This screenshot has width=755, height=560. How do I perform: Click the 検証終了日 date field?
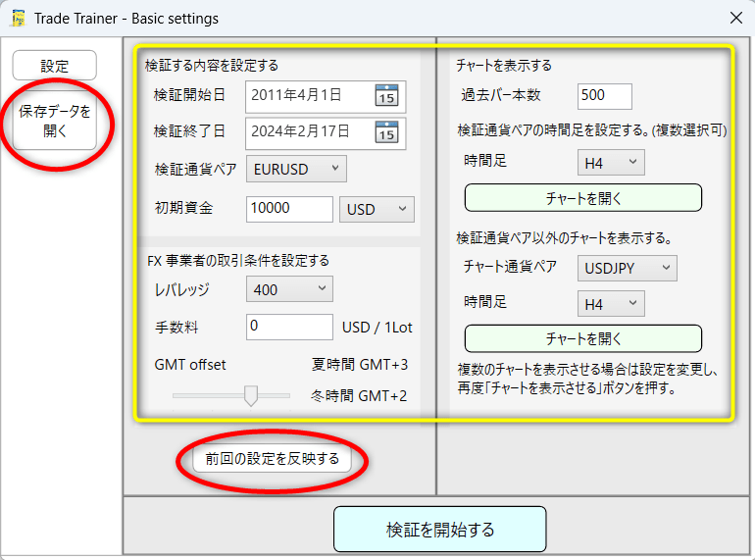coord(326,133)
